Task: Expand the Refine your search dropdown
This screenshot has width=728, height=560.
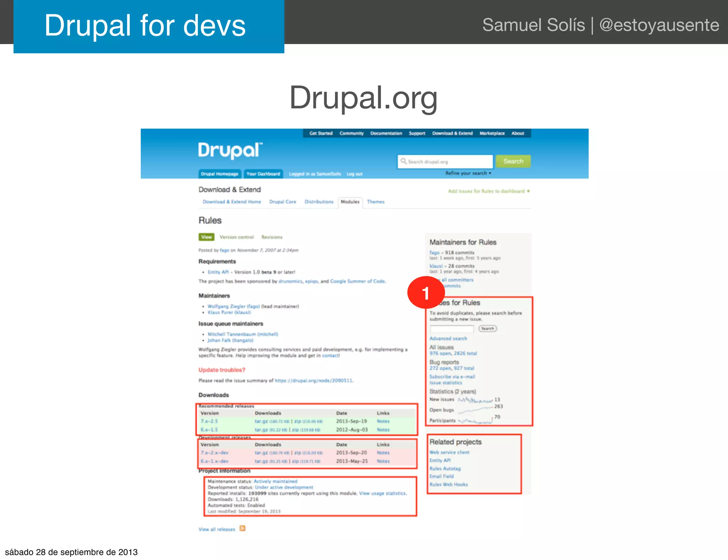Action: [468, 173]
